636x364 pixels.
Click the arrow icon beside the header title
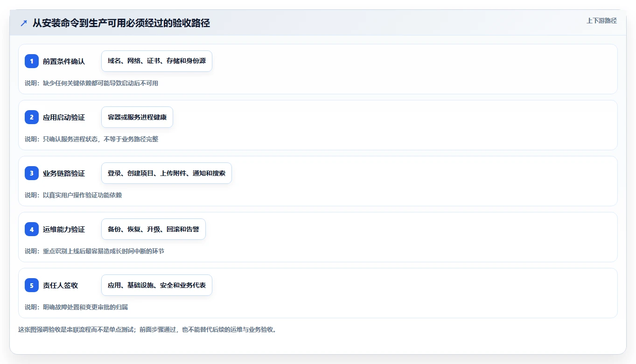coord(24,23)
